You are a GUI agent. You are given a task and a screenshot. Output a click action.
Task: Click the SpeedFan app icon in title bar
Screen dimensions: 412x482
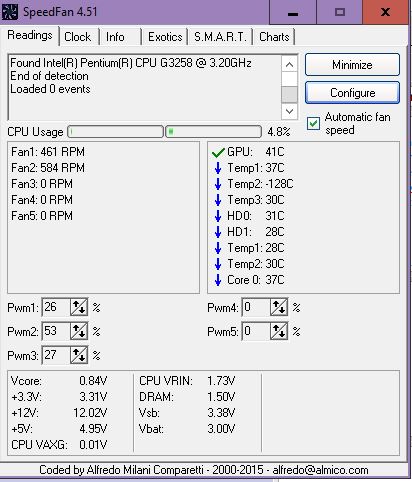[10, 12]
